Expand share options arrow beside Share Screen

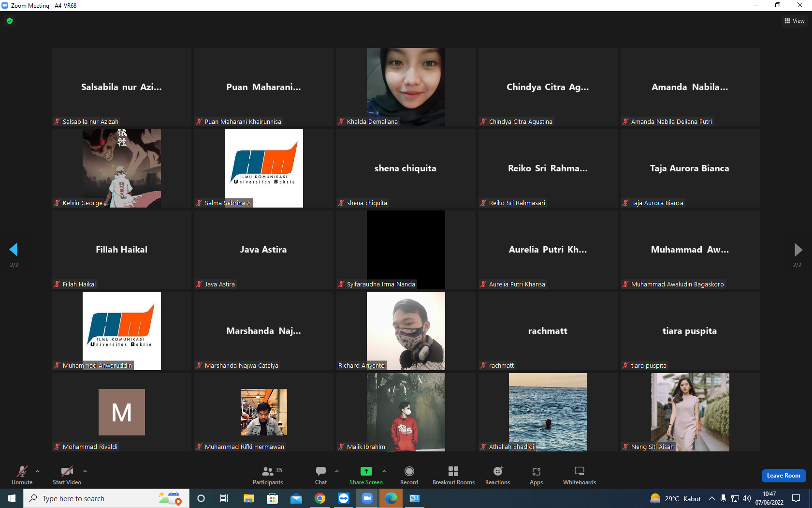(384, 471)
